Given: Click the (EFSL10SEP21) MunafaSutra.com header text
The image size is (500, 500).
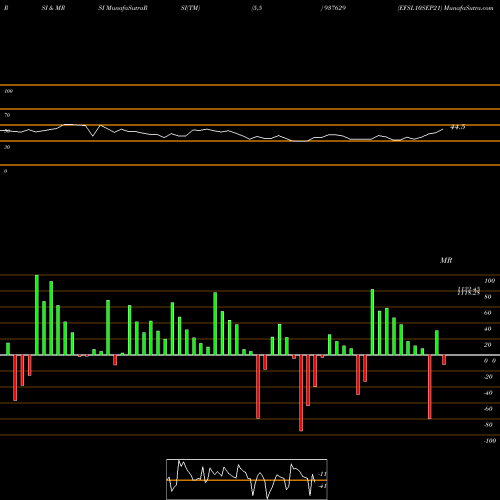Looking at the screenshot, I should click(445, 8).
